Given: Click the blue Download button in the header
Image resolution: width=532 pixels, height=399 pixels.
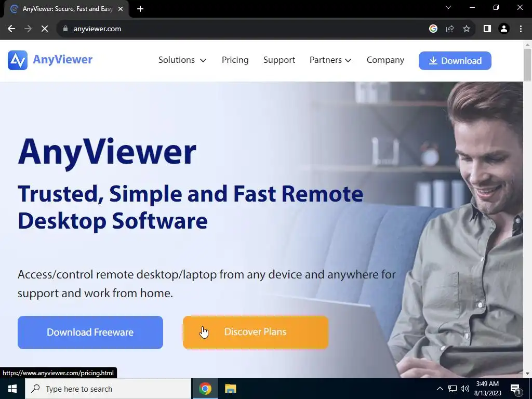Looking at the screenshot, I should click(455, 61).
